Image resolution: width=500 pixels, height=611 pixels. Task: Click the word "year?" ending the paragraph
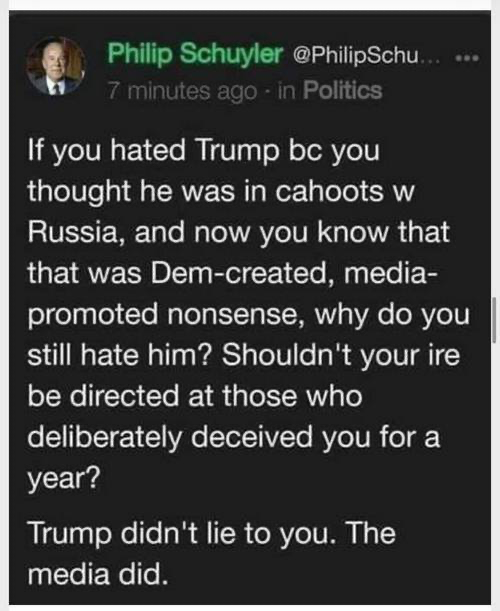(x=64, y=479)
